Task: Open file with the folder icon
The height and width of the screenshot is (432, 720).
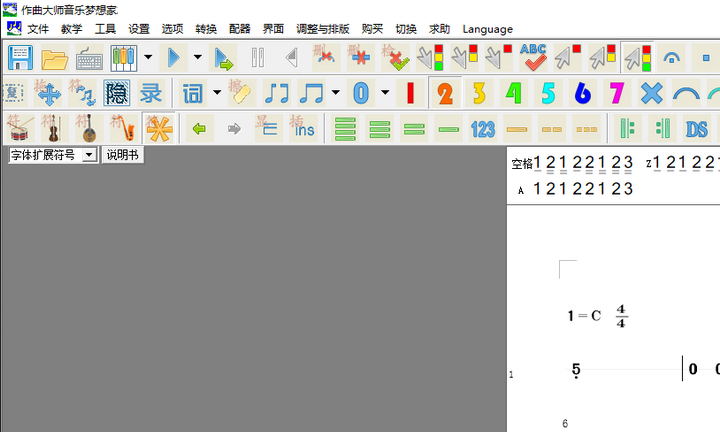Action: pyautogui.click(x=54, y=58)
